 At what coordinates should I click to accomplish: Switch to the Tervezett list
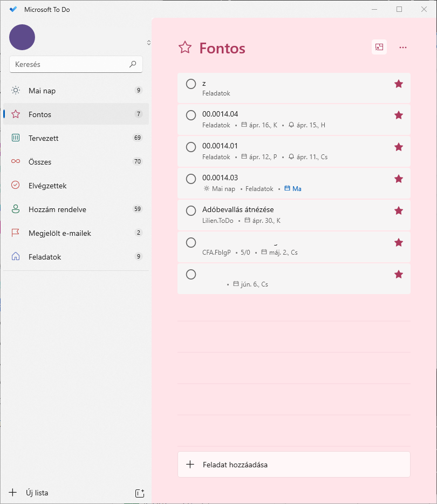point(43,138)
